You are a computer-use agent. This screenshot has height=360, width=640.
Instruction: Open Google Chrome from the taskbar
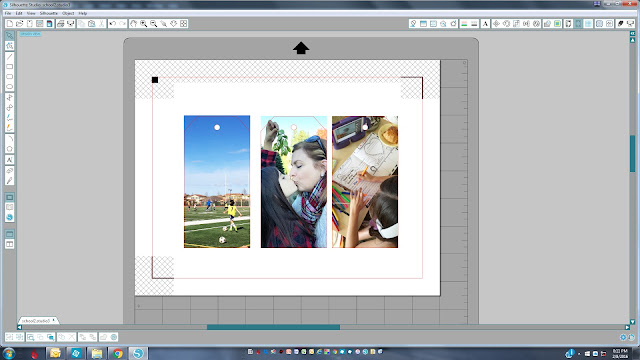118,353
